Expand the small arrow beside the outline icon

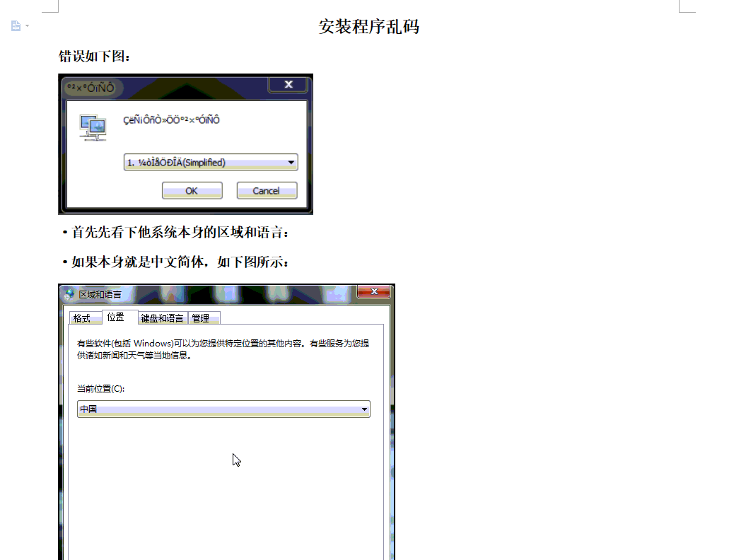click(27, 26)
